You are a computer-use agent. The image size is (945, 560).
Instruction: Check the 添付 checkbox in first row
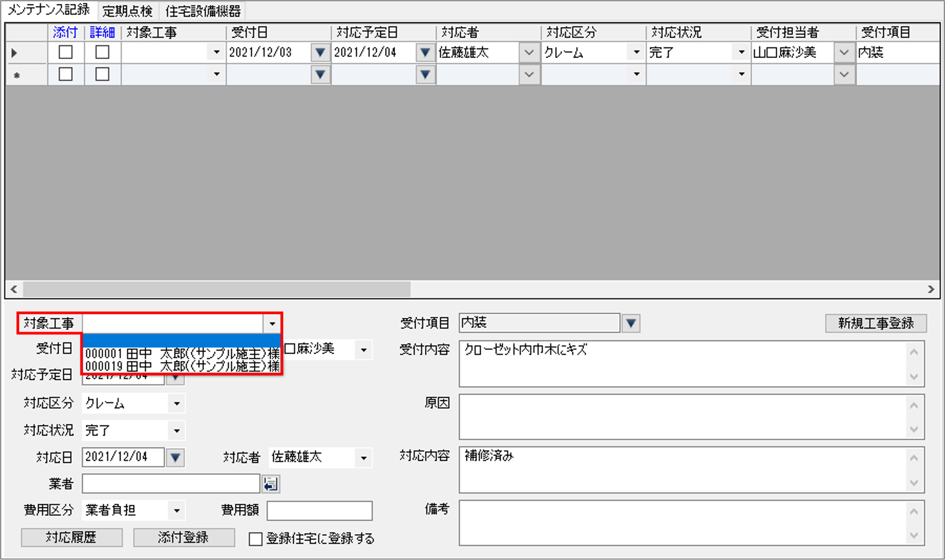tap(65, 53)
